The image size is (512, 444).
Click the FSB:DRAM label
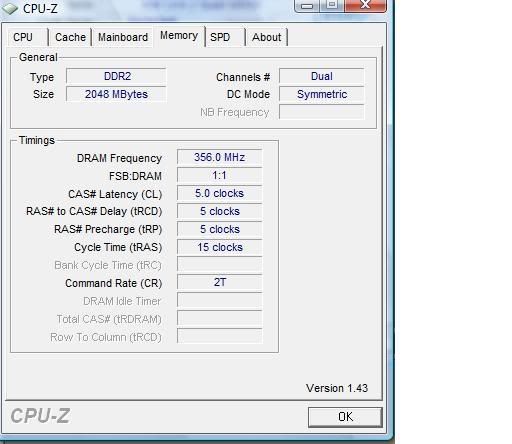tap(135, 176)
